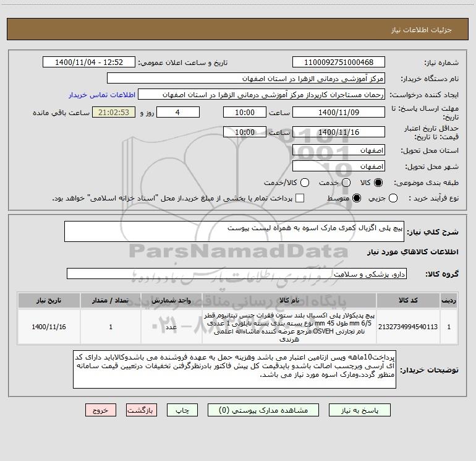Click the خروج exit button
This screenshot has height=461, width=476.
[101, 410]
